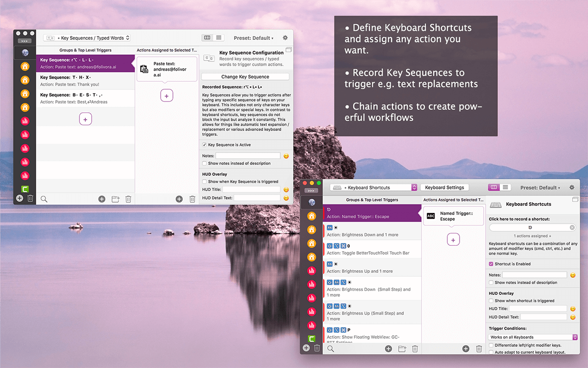Screen dimensions: 588x368
Task: Enable Differentiate left/right modifier keys
Action: pyautogui.click(x=491, y=345)
